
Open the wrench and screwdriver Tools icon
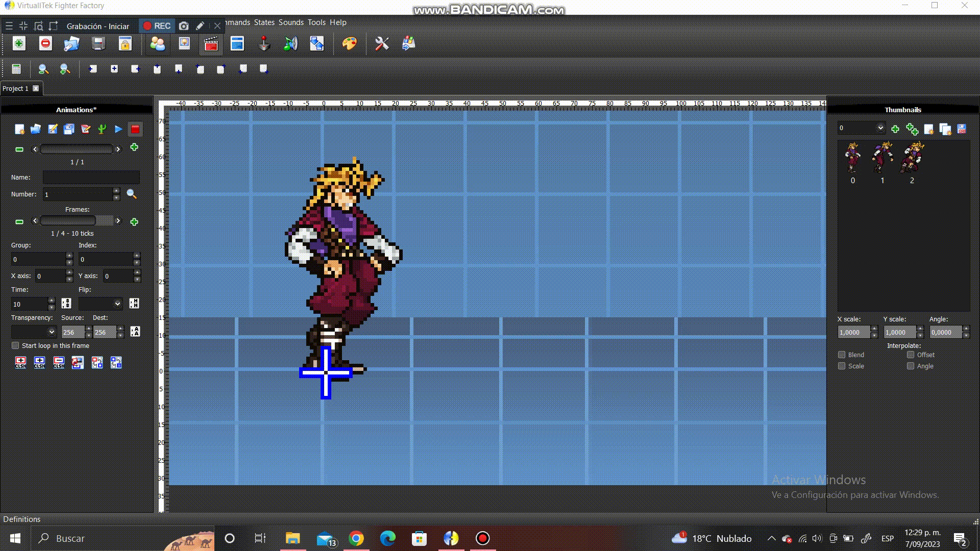(382, 44)
